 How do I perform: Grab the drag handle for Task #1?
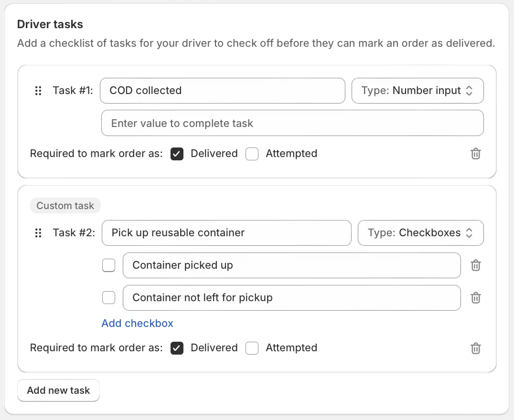pyautogui.click(x=38, y=91)
